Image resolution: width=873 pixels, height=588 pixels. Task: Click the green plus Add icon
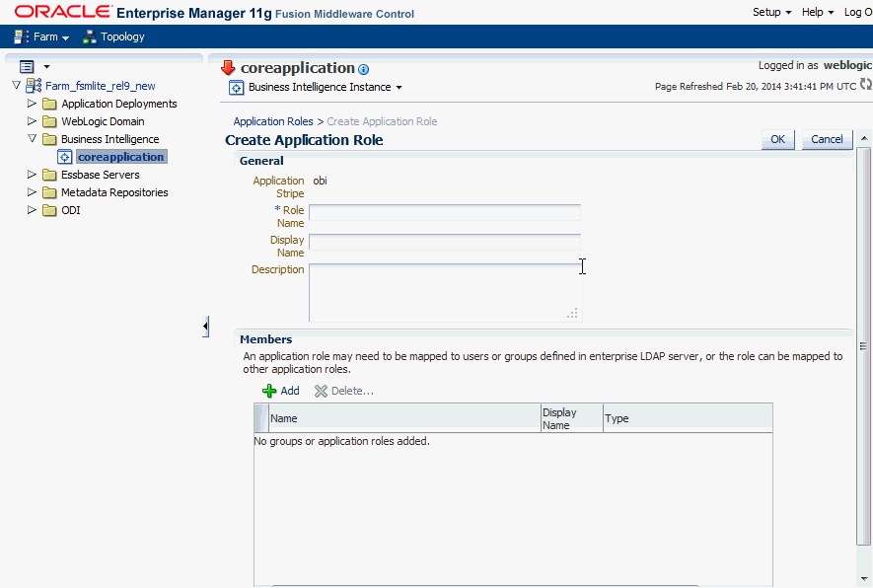click(269, 391)
